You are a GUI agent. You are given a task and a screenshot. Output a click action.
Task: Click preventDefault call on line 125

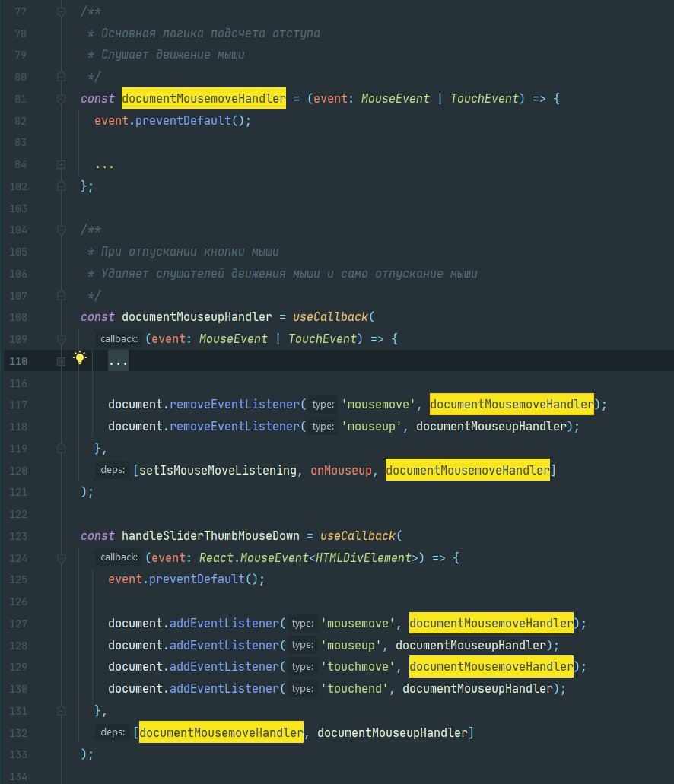(197, 579)
